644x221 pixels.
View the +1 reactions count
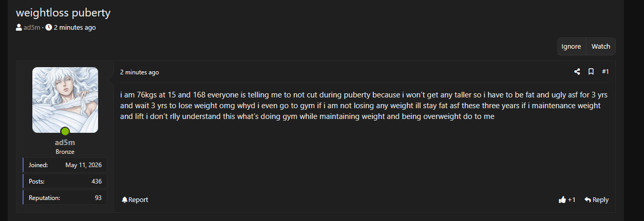(x=572, y=200)
